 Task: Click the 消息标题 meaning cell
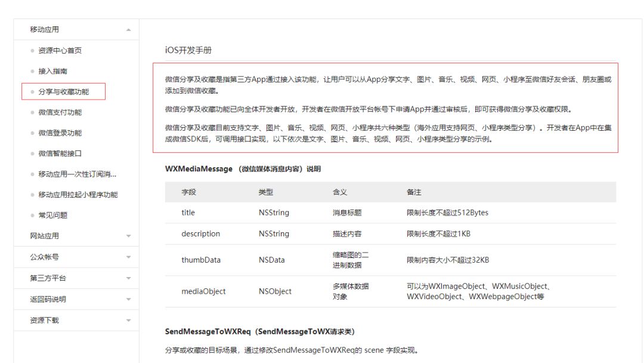(347, 213)
